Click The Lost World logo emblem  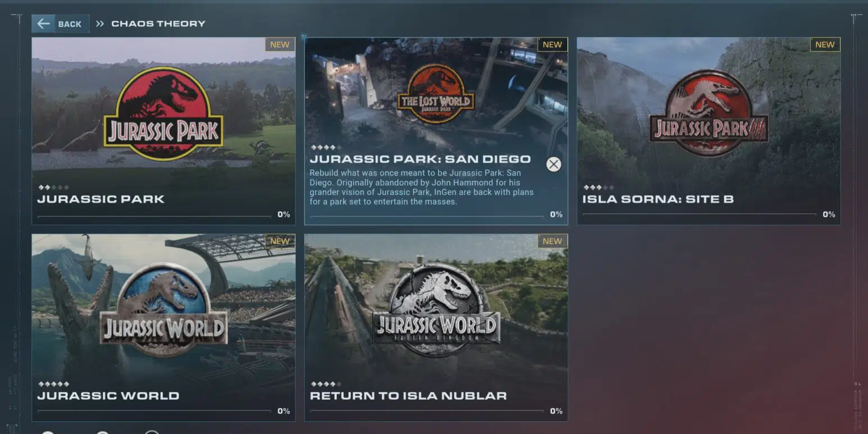tap(436, 94)
